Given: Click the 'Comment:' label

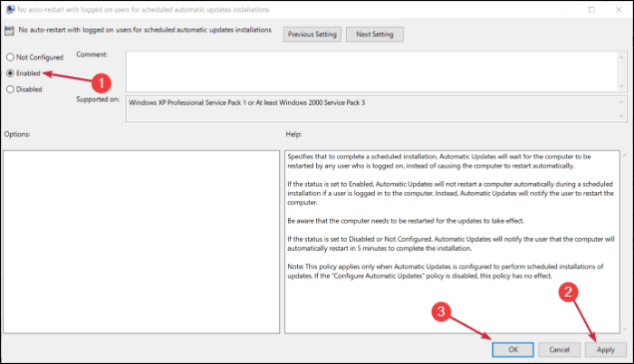Looking at the screenshot, I should pos(91,54).
